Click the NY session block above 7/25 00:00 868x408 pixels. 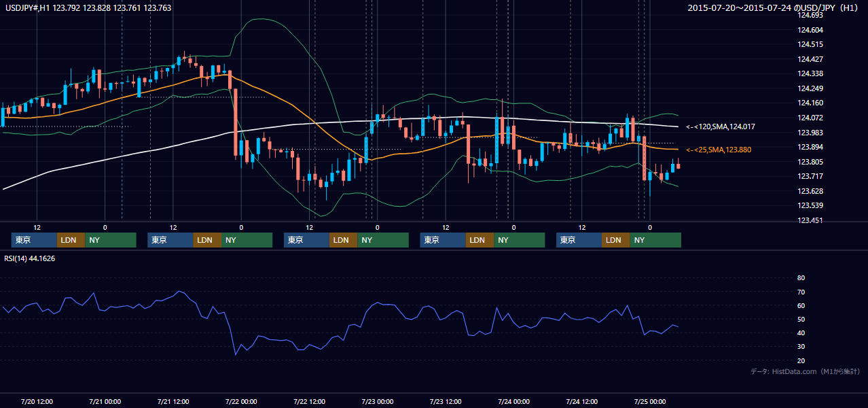[x=655, y=240]
